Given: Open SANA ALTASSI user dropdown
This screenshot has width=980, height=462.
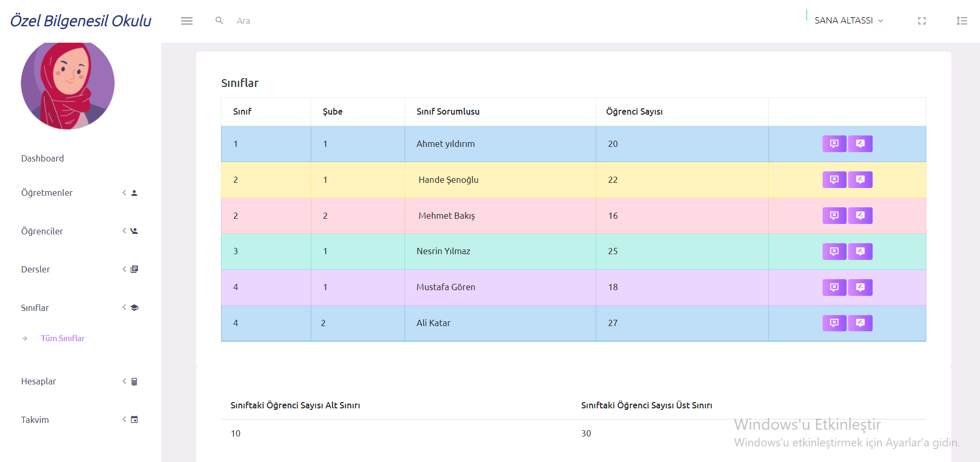Looking at the screenshot, I should pos(849,20).
